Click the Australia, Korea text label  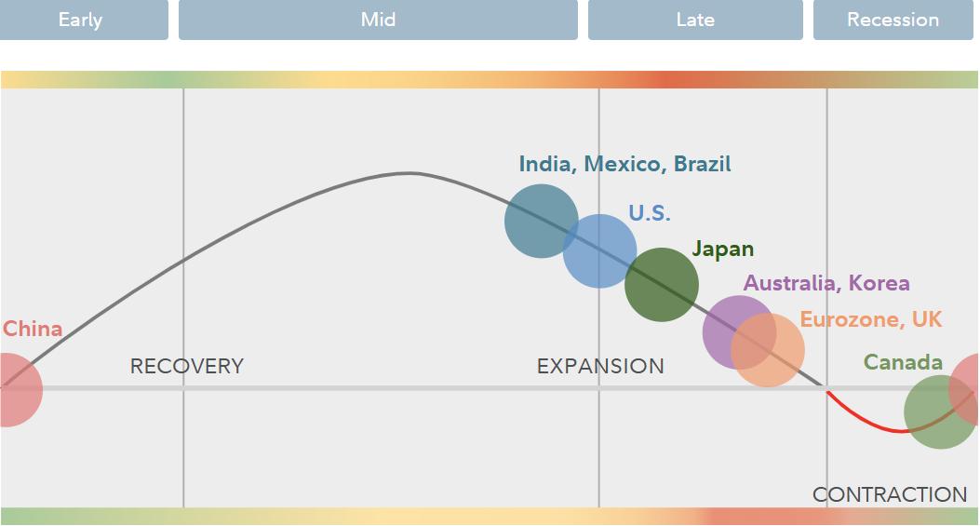click(826, 284)
